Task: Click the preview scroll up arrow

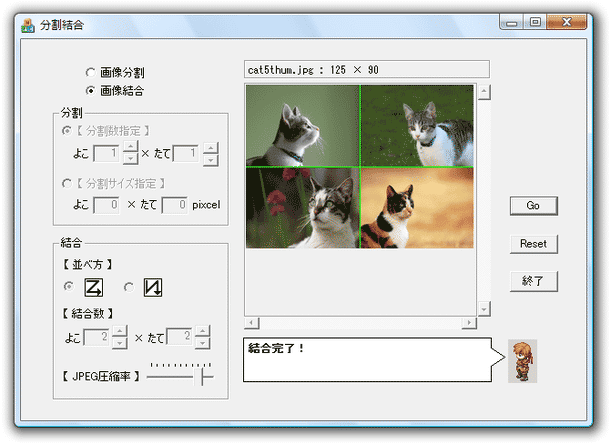Action: pos(484,92)
